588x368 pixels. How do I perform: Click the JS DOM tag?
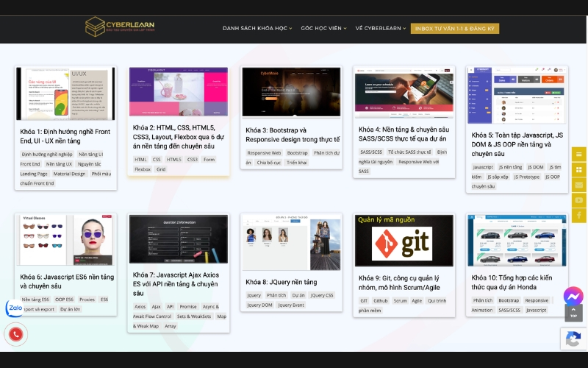tap(536, 167)
